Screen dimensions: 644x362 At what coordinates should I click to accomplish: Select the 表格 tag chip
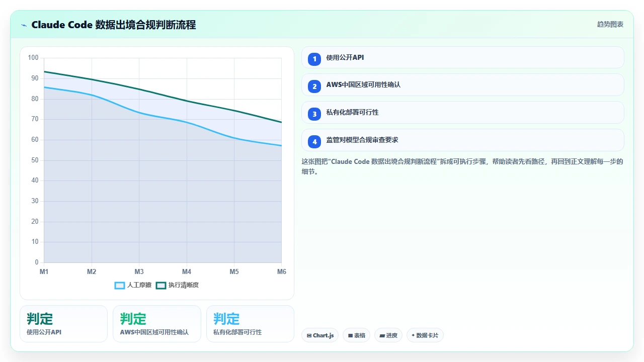pyautogui.click(x=356, y=335)
